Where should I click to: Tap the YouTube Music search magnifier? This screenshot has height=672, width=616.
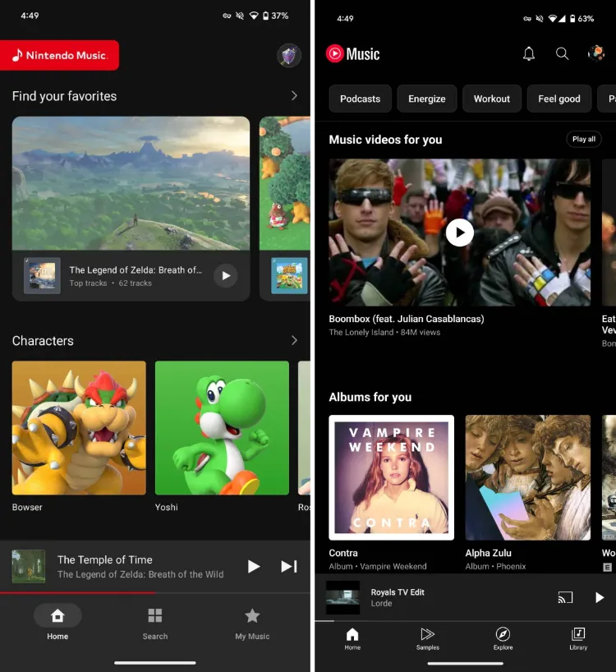pos(563,54)
